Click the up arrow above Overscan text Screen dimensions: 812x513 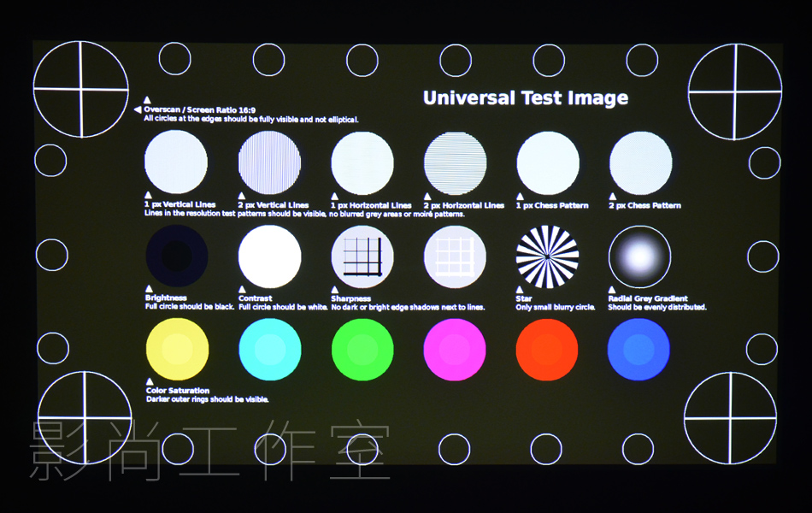[147, 99]
